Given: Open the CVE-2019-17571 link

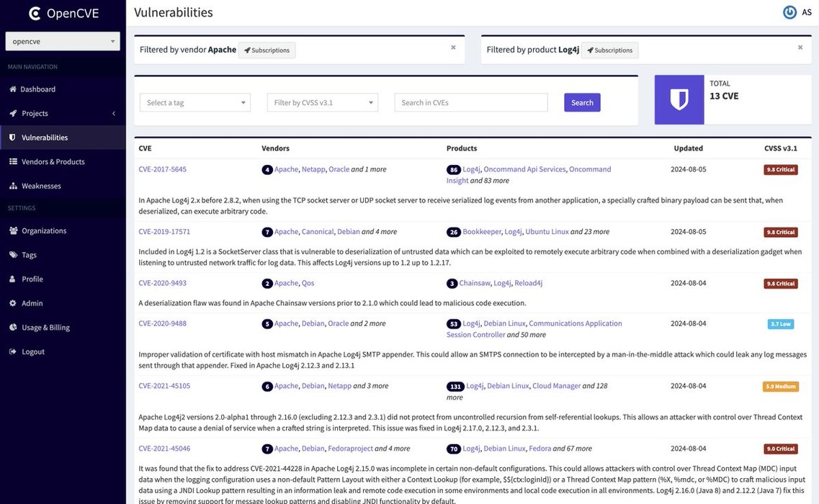Looking at the screenshot, I should point(164,231).
